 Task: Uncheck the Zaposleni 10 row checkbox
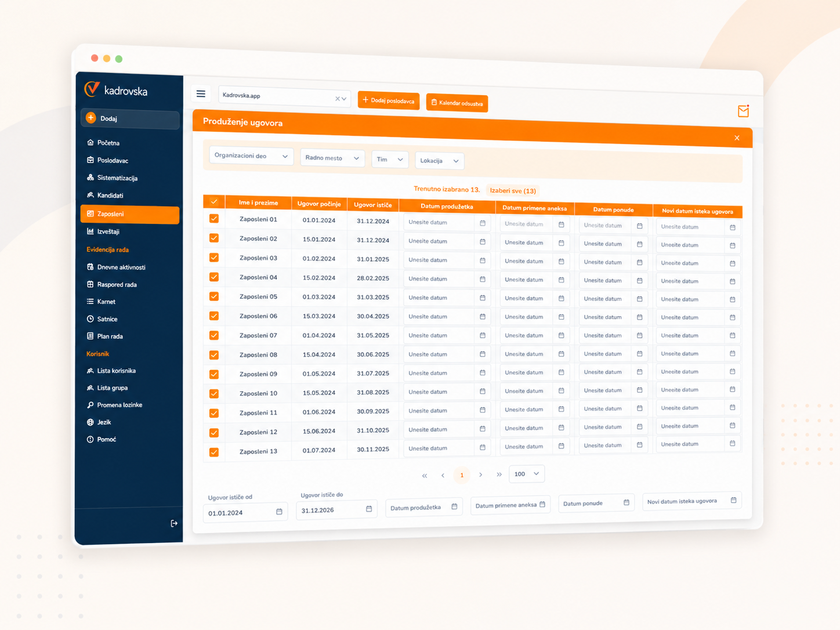click(x=214, y=394)
